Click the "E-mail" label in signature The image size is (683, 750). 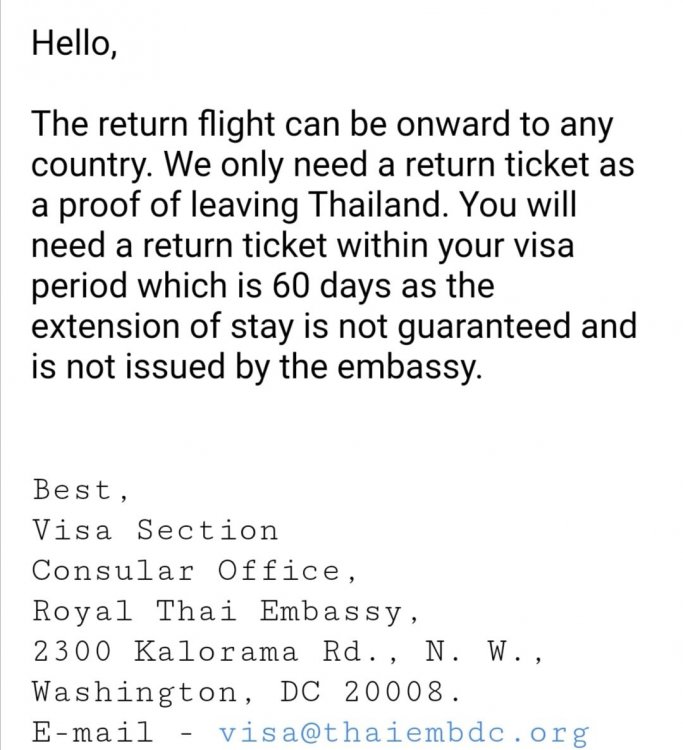92,732
